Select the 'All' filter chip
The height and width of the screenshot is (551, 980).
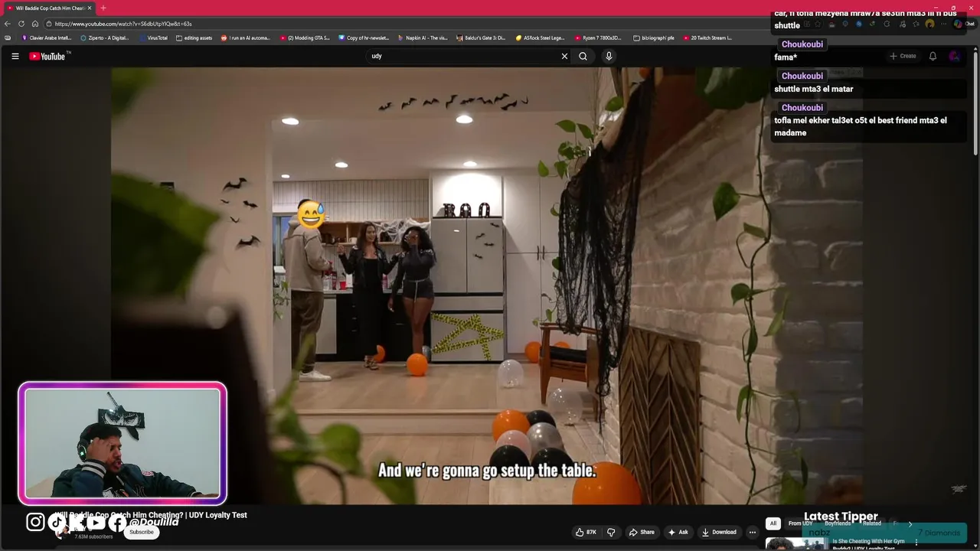click(773, 523)
